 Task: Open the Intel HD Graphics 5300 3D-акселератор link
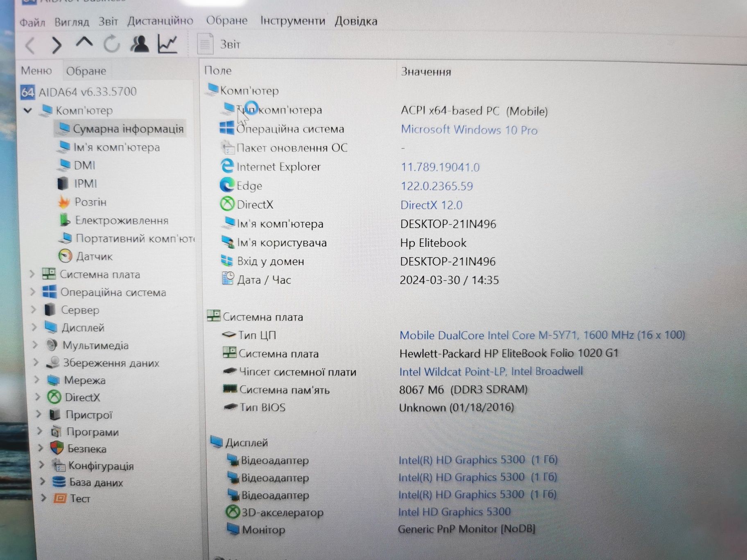455,512
